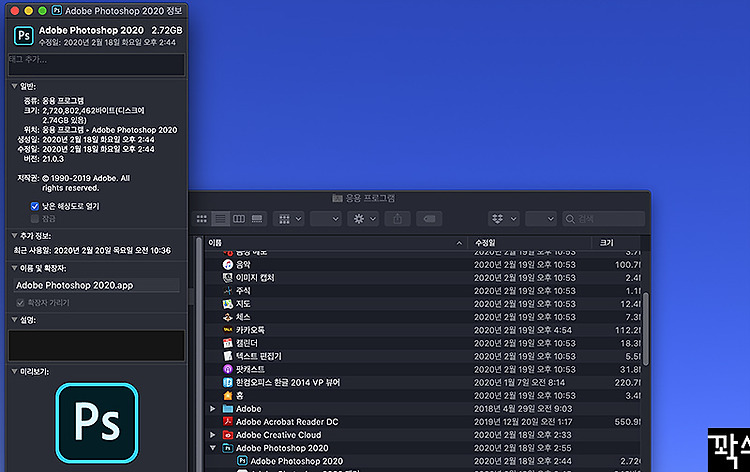Switch Finder to list view
The width and height of the screenshot is (750, 472).
point(220,219)
